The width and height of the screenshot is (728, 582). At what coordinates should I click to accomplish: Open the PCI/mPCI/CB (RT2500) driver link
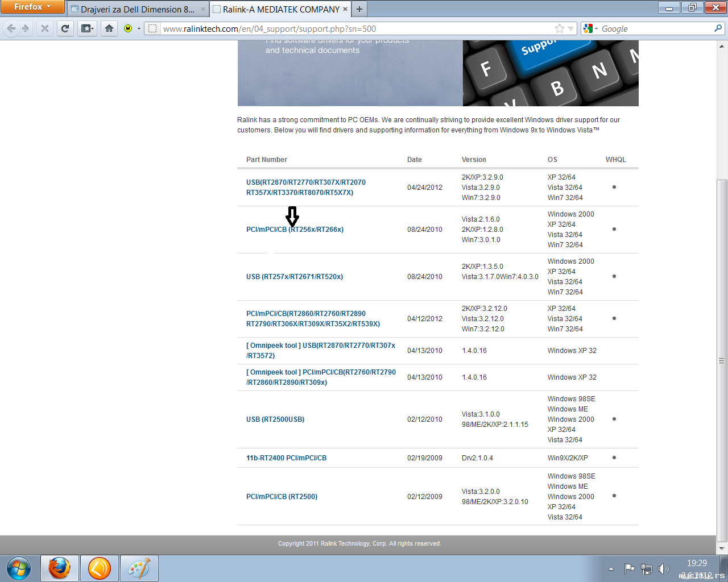pos(282,497)
